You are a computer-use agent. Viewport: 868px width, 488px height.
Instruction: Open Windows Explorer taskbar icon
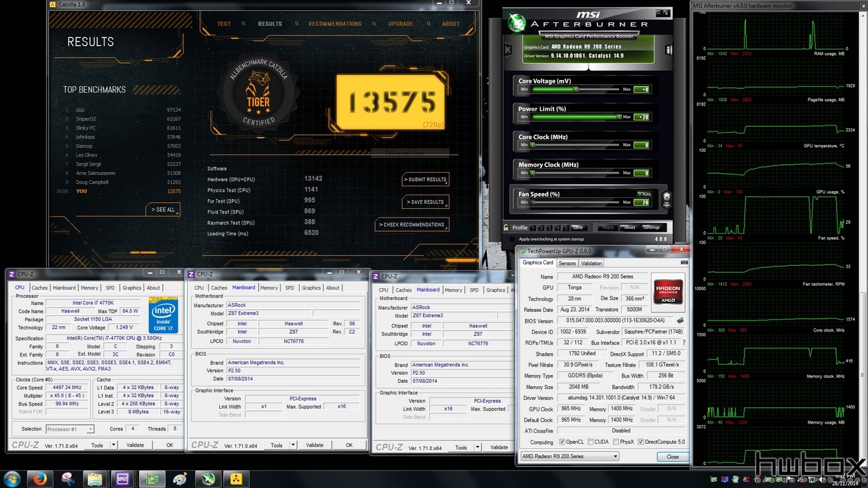pos(96,479)
